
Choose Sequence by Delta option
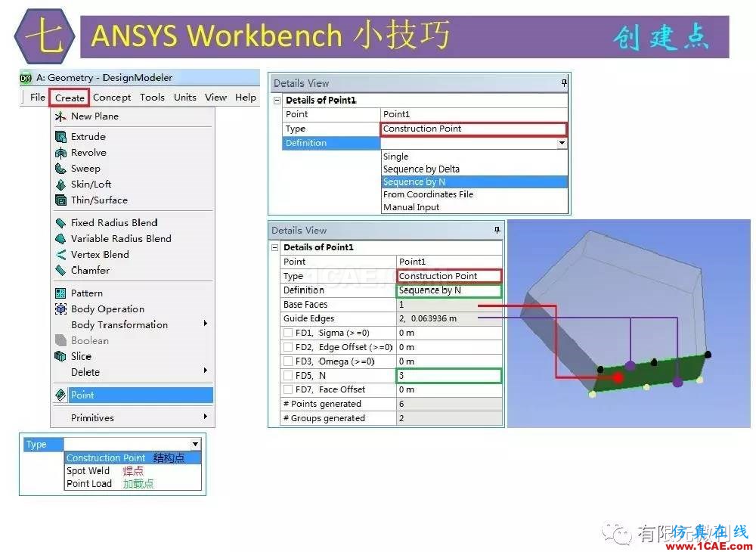tap(475, 169)
